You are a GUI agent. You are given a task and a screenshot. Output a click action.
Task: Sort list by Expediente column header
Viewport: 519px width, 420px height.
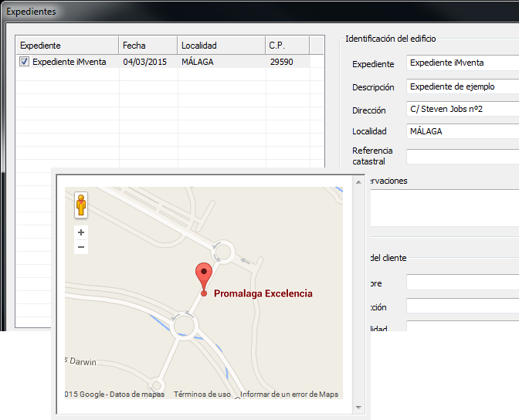pos(67,46)
